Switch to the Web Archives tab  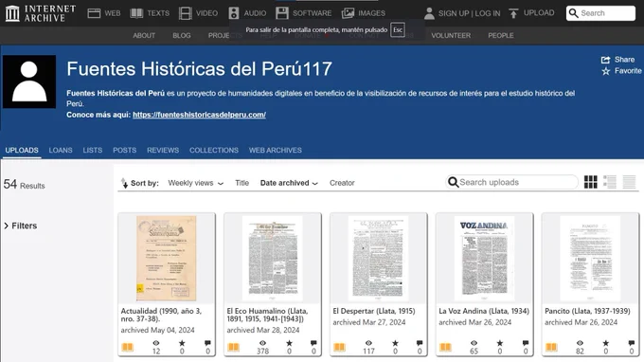click(276, 151)
